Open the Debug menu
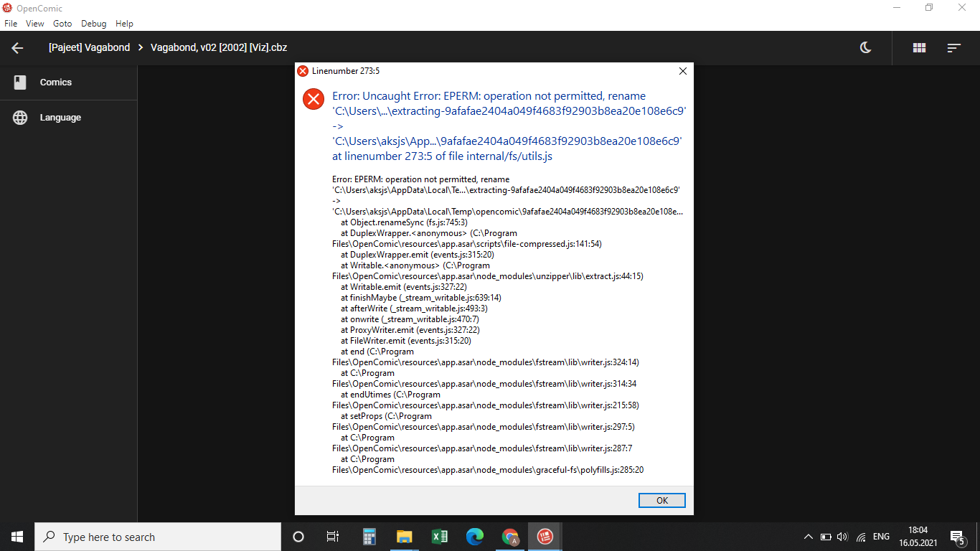Image resolution: width=980 pixels, height=551 pixels. pos(93,23)
